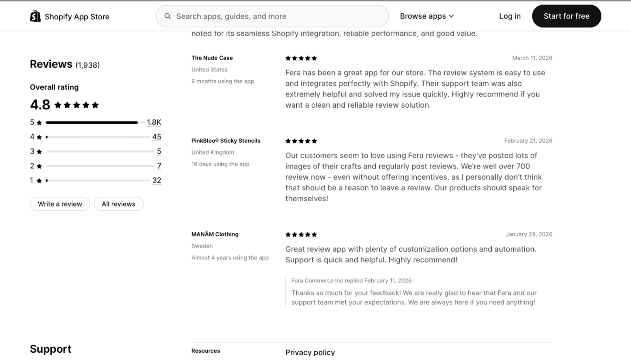Click the star rating on MANÅM Clothing review
Viewport: 631px width, 364px height.
(x=301, y=235)
